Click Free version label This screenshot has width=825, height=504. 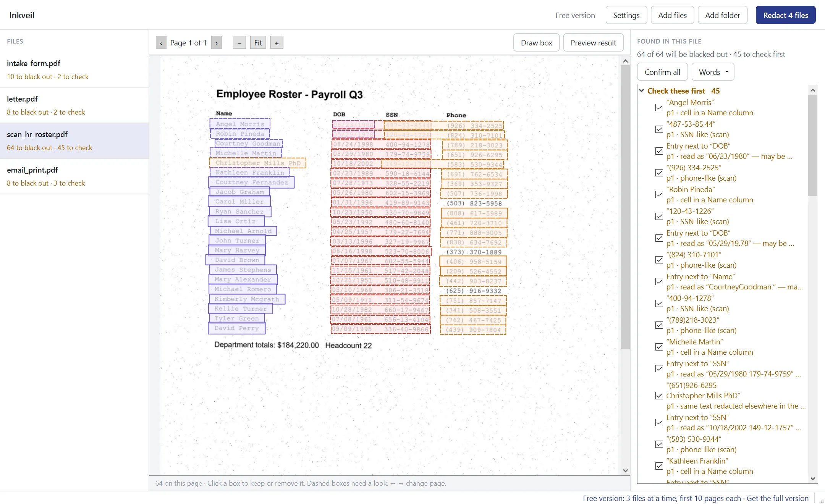[x=575, y=15]
